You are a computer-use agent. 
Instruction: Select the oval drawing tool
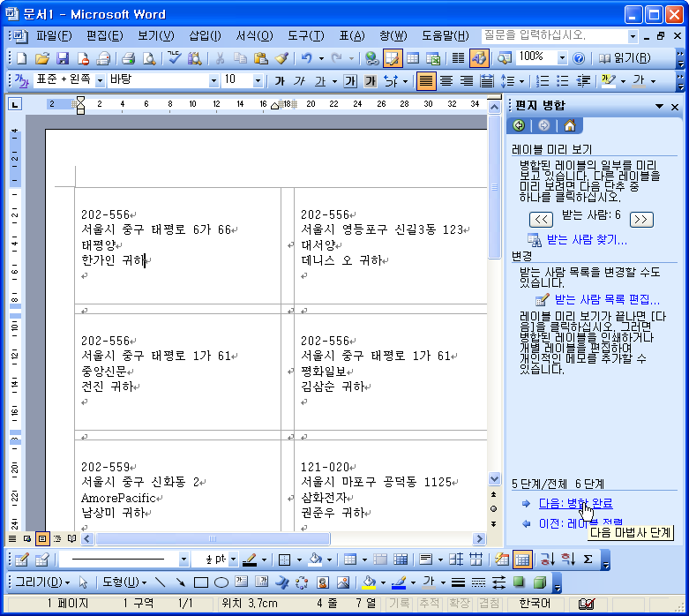click(x=221, y=582)
